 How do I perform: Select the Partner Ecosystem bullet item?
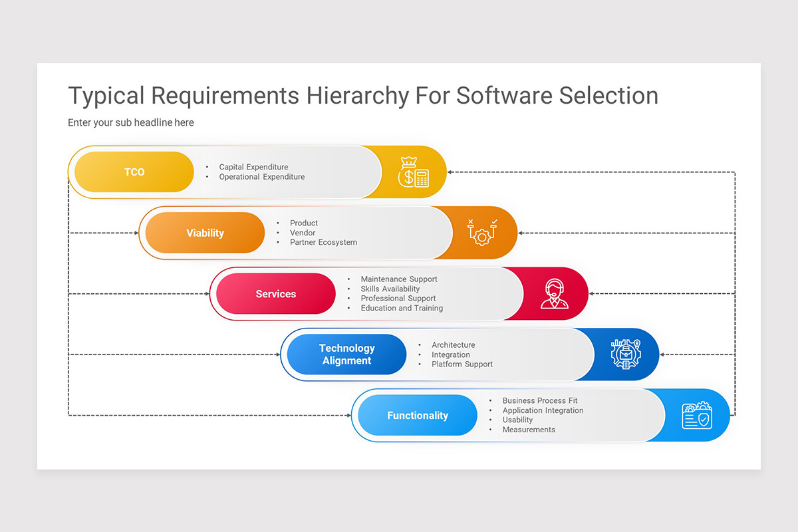coord(325,242)
